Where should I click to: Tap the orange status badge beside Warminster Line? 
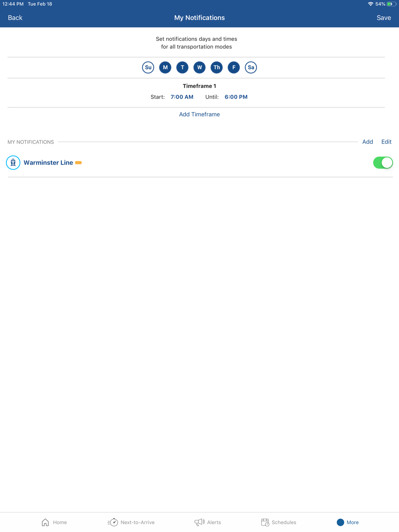coord(79,163)
